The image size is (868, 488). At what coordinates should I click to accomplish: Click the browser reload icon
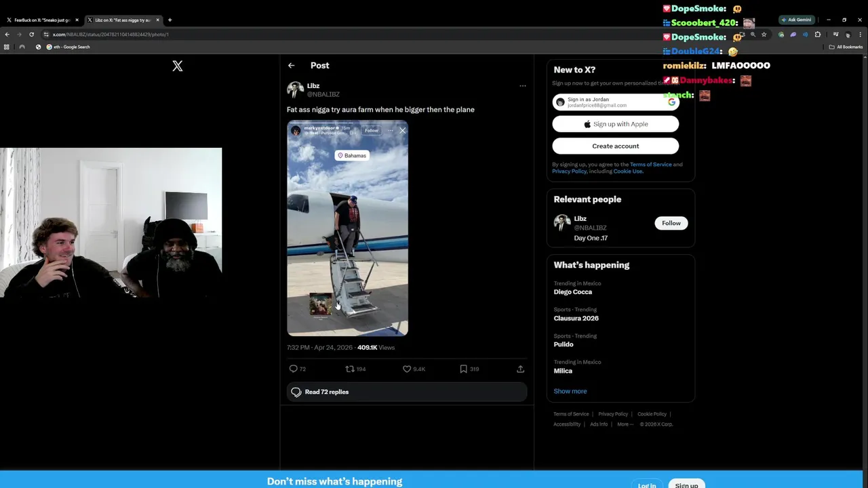[x=31, y=35]
